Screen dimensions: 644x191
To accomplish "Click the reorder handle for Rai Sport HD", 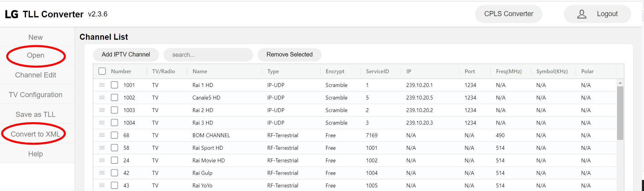I will point(102,148).
